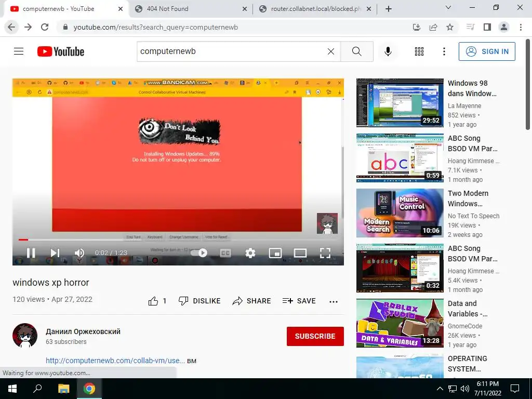Screen dimensions: 532x399
Task: Click the Chrome icon on taskbar
Action: click(x=89, y=389)
